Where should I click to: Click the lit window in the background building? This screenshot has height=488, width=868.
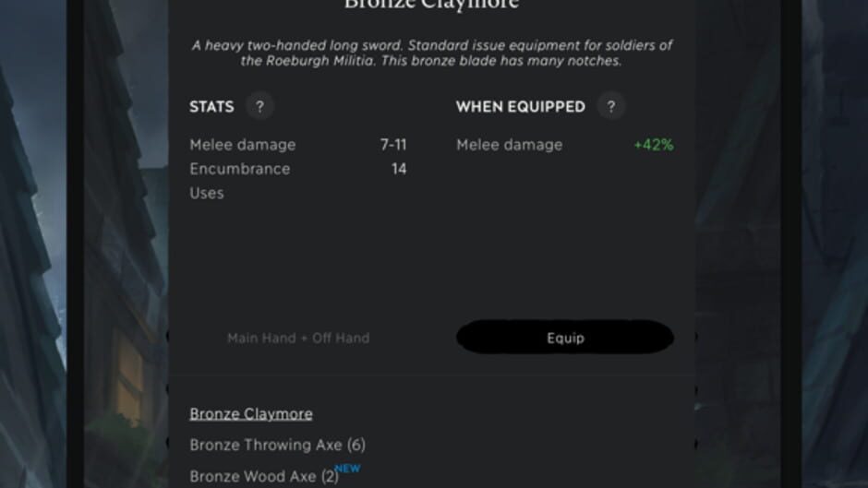tap(129, 376)
